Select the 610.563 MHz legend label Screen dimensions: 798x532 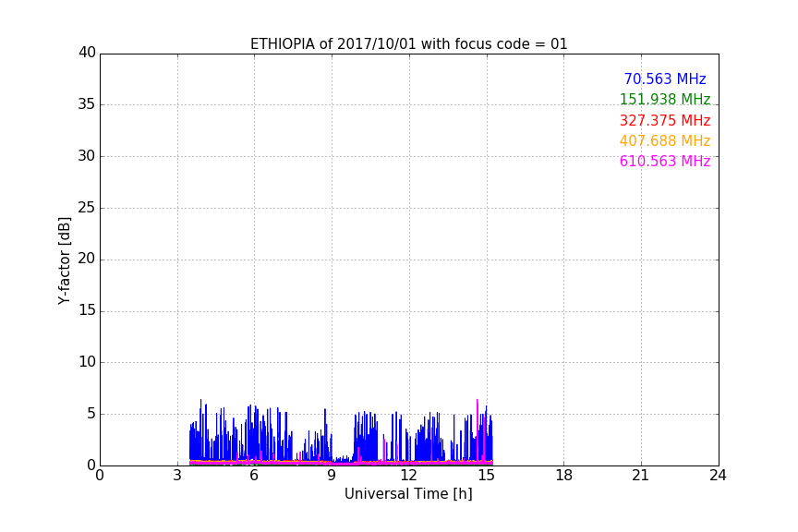point(665,161)
